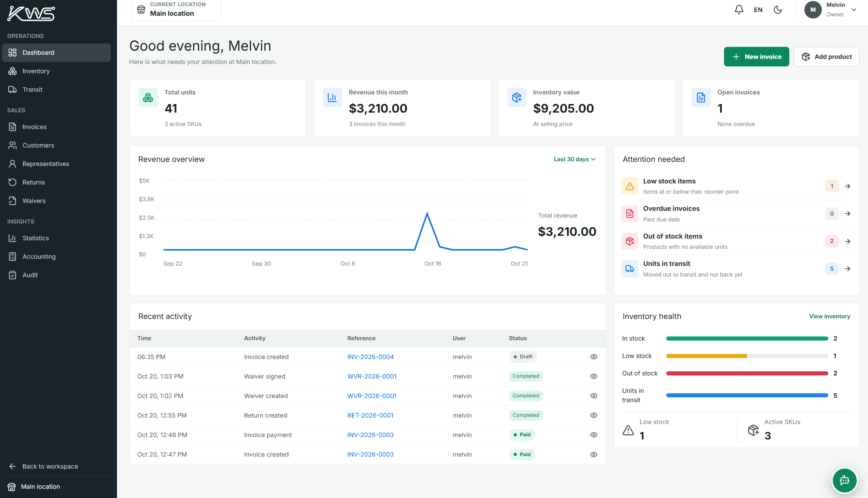
Task: Click the New invoice button
Action: [x=756, y=56]
